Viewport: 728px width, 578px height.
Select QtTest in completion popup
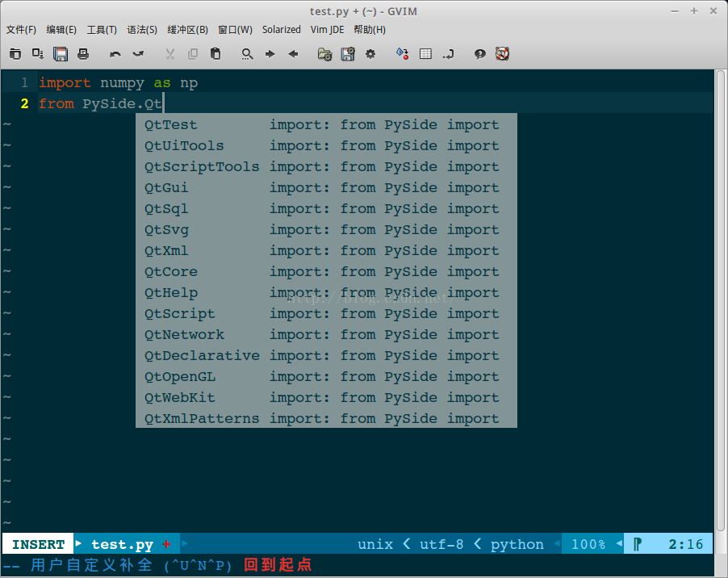coord(326,124)
